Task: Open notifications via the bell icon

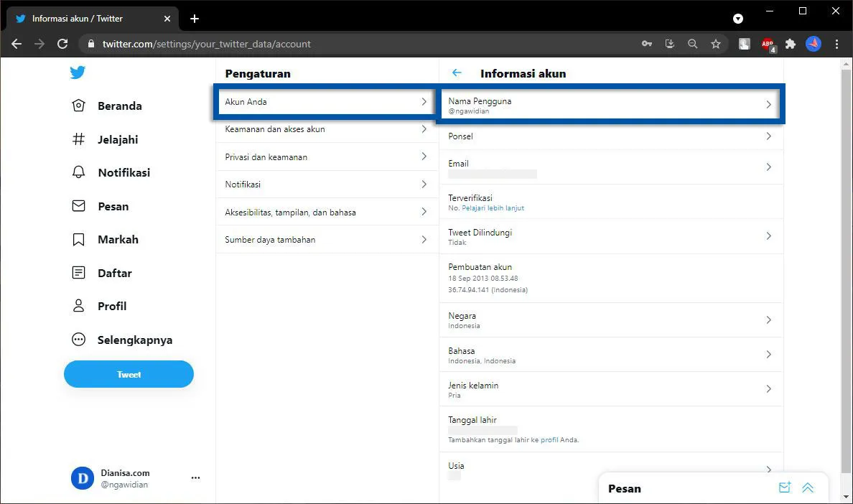Action: click(78, 172)
